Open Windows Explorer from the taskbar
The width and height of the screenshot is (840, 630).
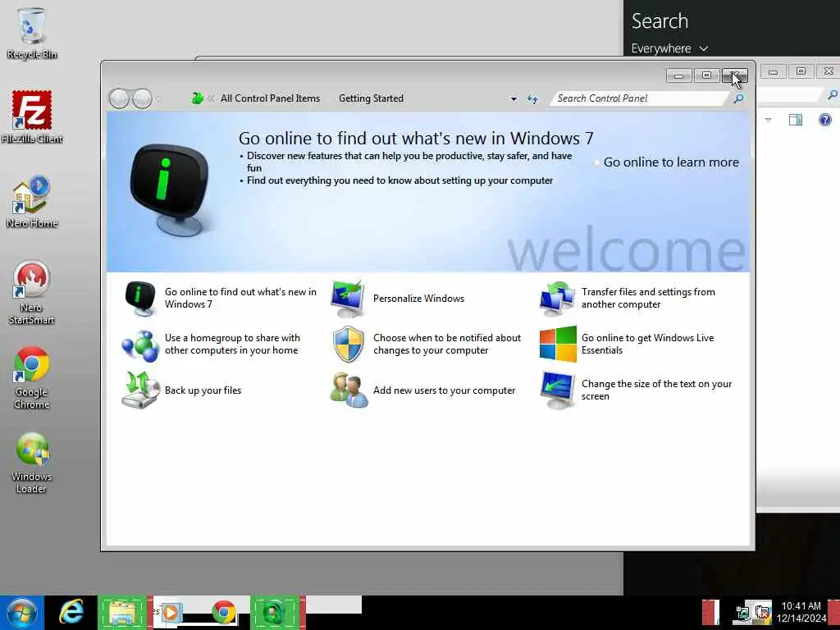tap(123, 613)
